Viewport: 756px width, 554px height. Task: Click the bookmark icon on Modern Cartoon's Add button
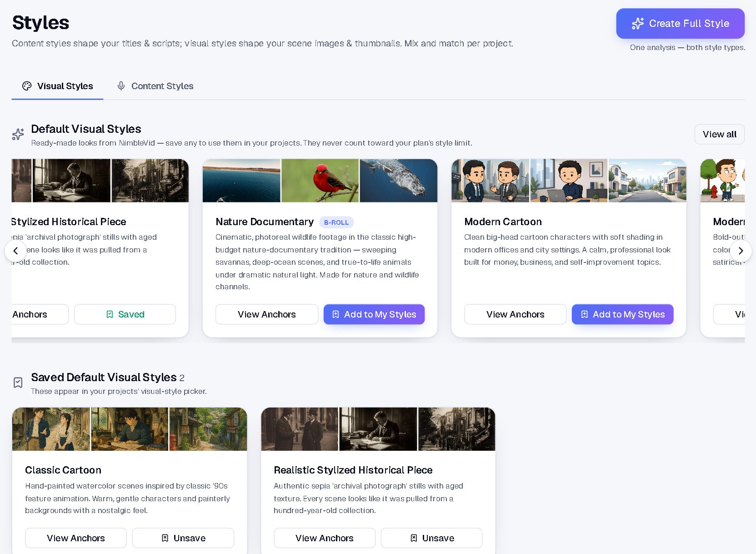point(585,314)
